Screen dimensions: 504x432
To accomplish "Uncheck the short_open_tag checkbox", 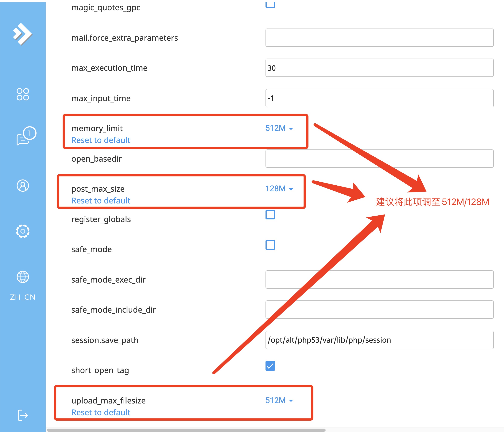I will (x=270, y=366).
